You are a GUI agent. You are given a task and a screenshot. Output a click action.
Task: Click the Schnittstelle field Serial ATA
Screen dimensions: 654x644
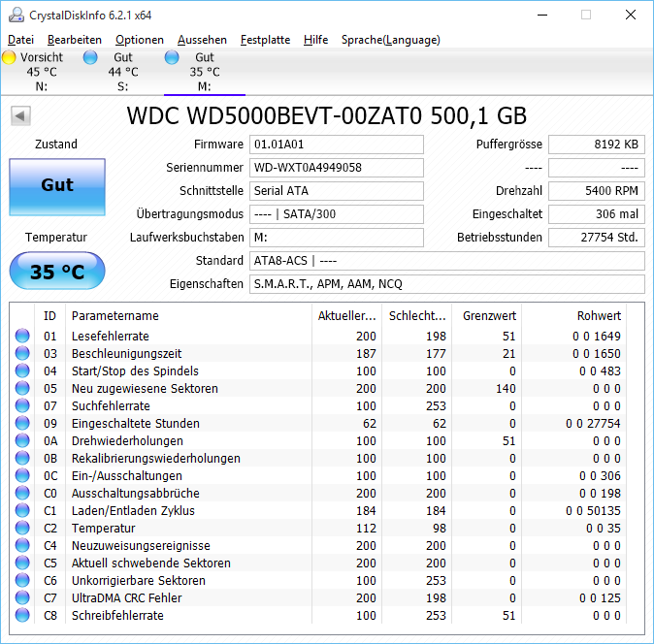[337, 191]
